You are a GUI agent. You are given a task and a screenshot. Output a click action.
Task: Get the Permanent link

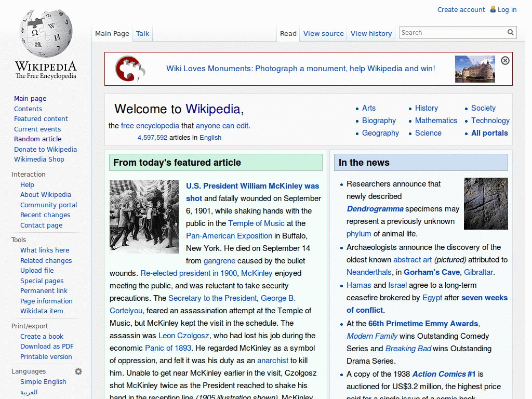click(x=44, y=291)
